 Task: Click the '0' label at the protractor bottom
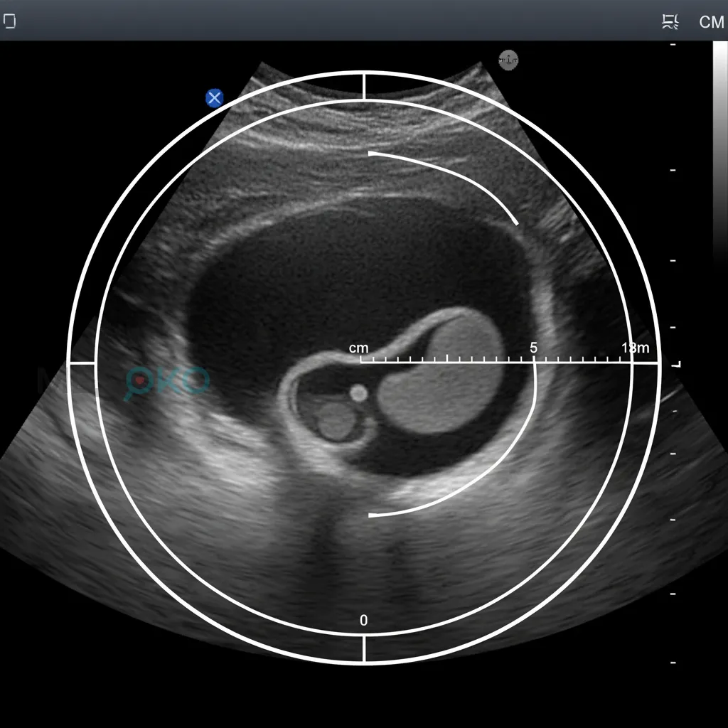[x=363, y=620]
